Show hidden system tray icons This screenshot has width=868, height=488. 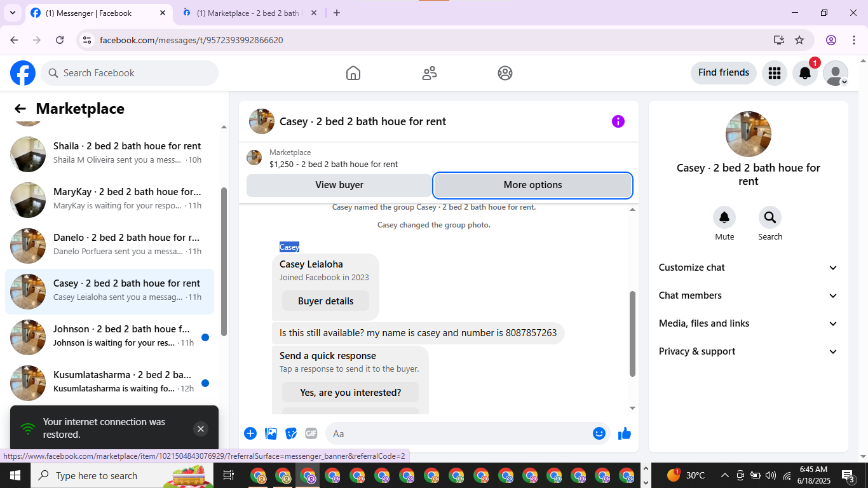pyautogui.click(x=724, y=475)
